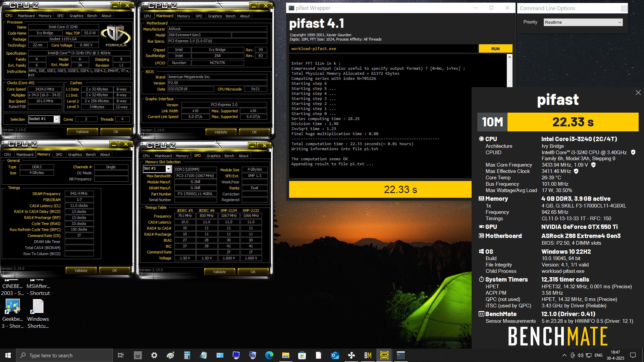Click the workload-pifast.exe input field
Viewport: 644px width, 362px height.
pyautogui.click(x=383, y=49)
